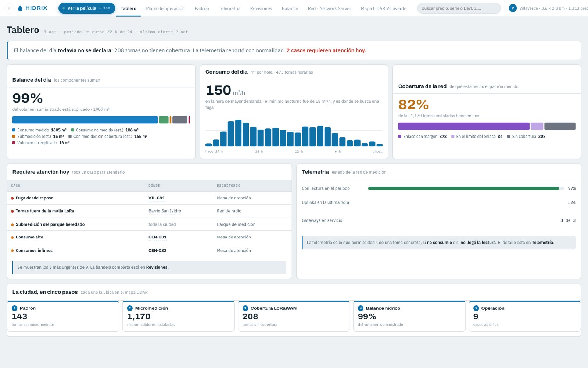Open the Consumos ínfimos case
This screenshot has width=588, height=368.
(149, 251)
